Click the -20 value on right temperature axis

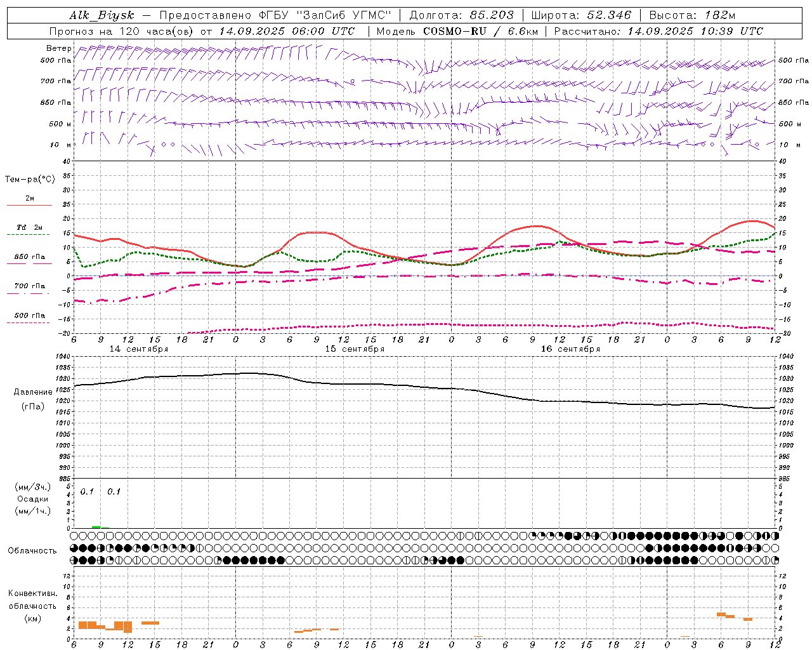coord(783,333)
